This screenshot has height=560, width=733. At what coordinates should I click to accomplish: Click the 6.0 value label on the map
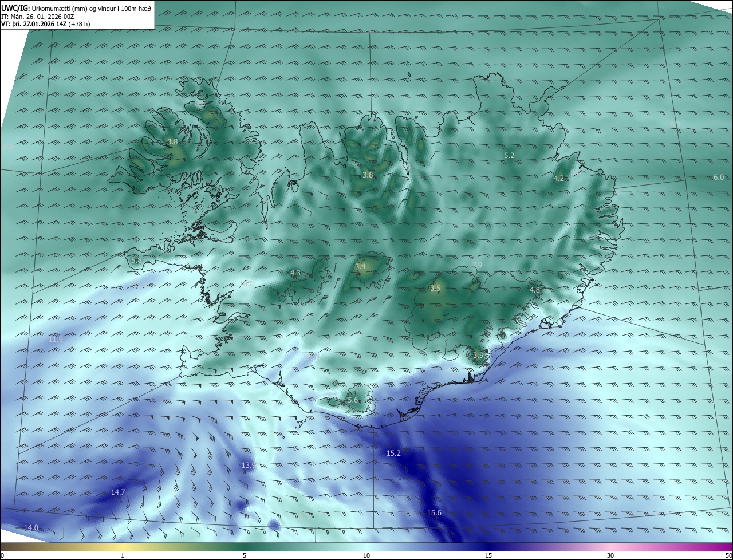click(719, 178)
